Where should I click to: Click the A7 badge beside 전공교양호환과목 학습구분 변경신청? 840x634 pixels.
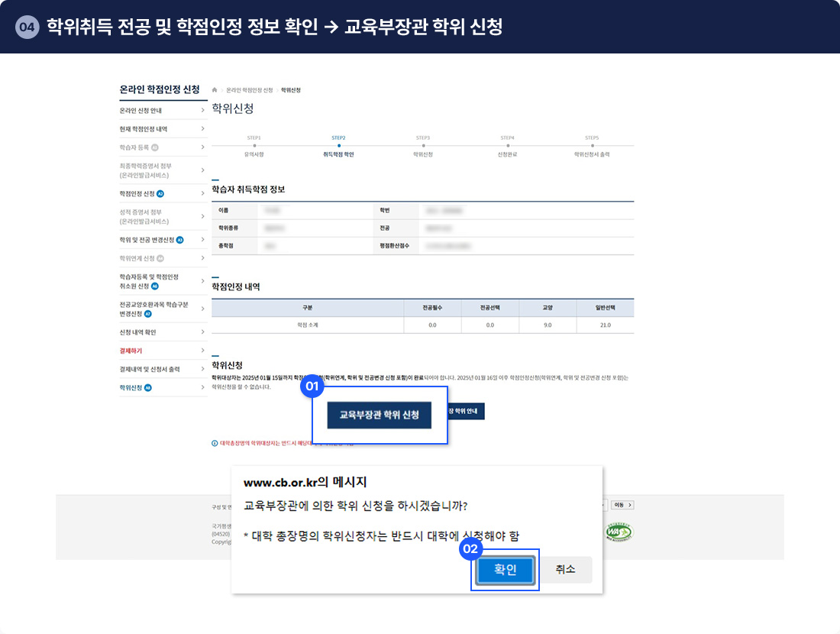click(148, 314)
